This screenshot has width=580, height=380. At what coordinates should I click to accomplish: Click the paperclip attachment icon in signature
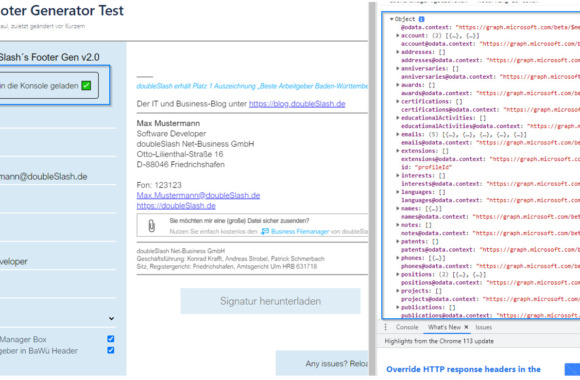click(151, 225)
